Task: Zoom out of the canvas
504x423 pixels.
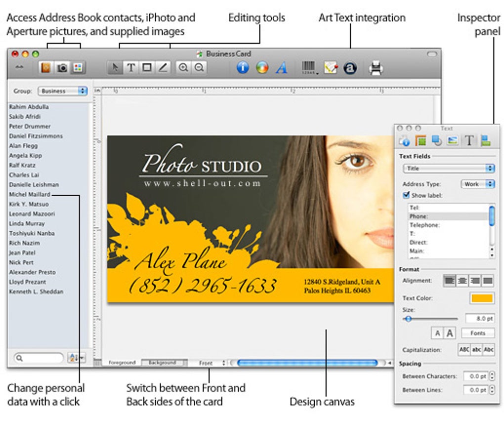Action: [199, 68]
